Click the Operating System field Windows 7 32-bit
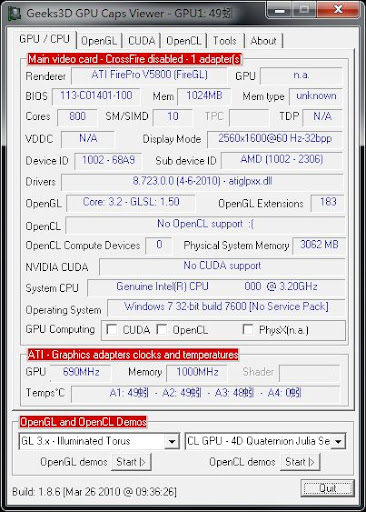366x512 pixels. click(x=226, y=308)
